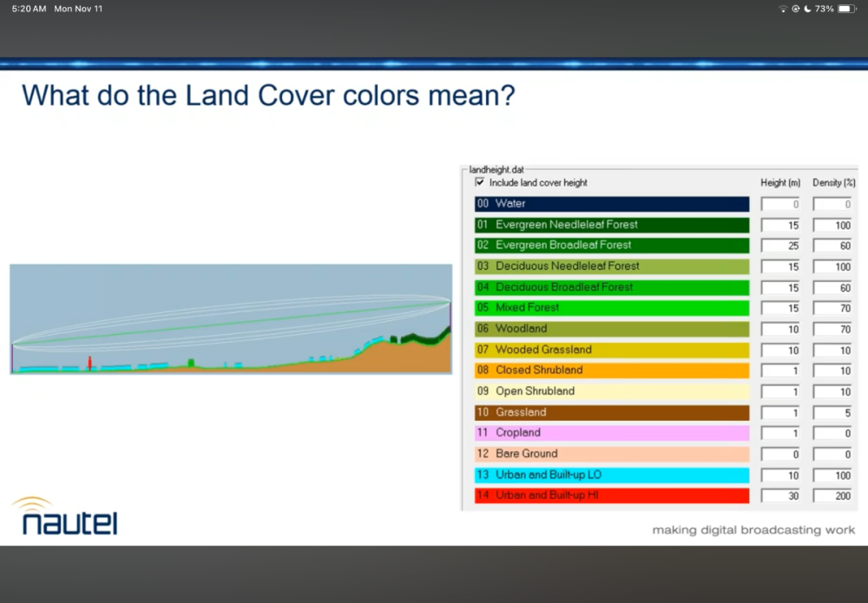Click the red marker in terrain profile

coord(89,363)
